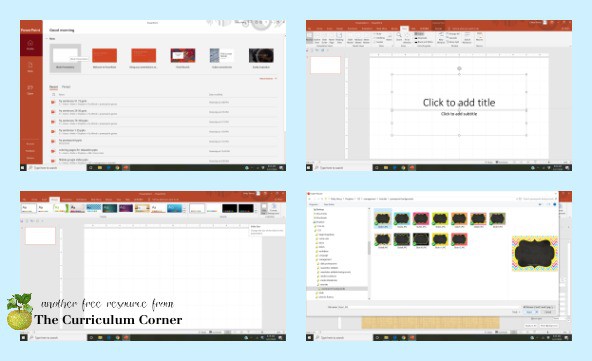Viewport: 592px width, 361px height.
Task: Open the Macros dropdown in View ribbon
Action: 479,37
